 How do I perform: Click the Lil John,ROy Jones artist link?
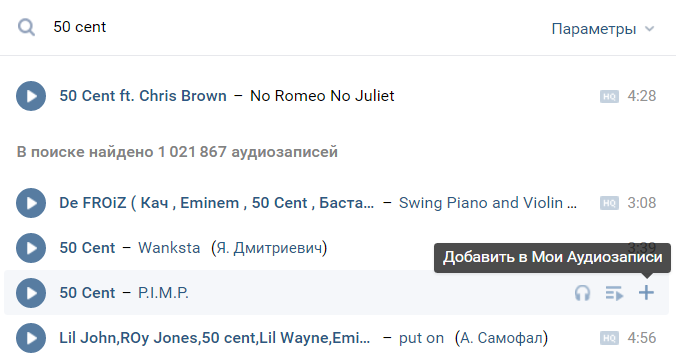pyautogui.click(x=215, y=338)
